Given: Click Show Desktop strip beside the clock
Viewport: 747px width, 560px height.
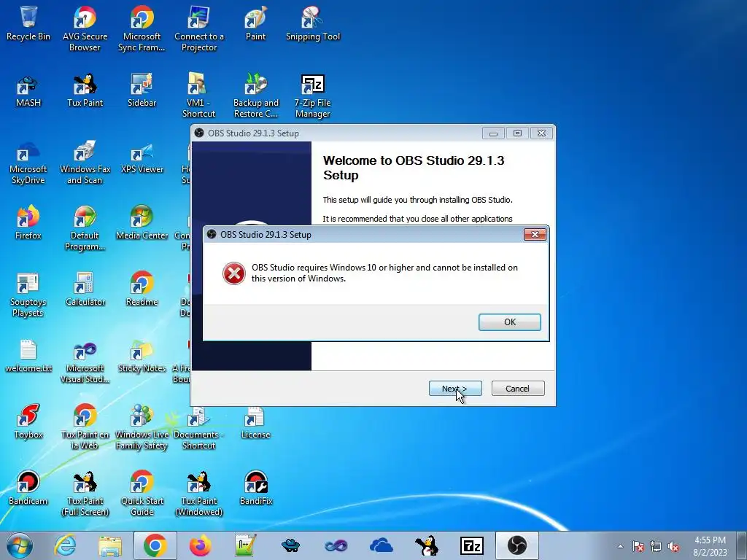Looking at the screenshot, I should coord(741,545).
